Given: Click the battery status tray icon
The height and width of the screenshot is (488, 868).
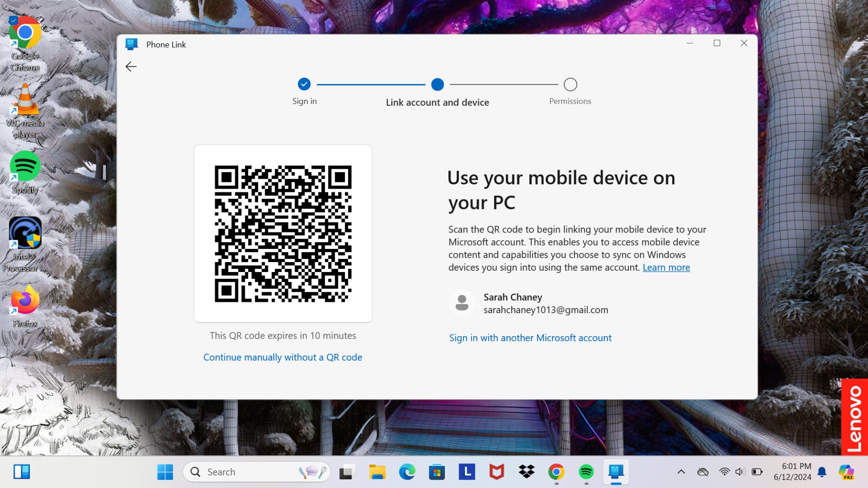Looking at the screenshot, I should click(757, 472).
